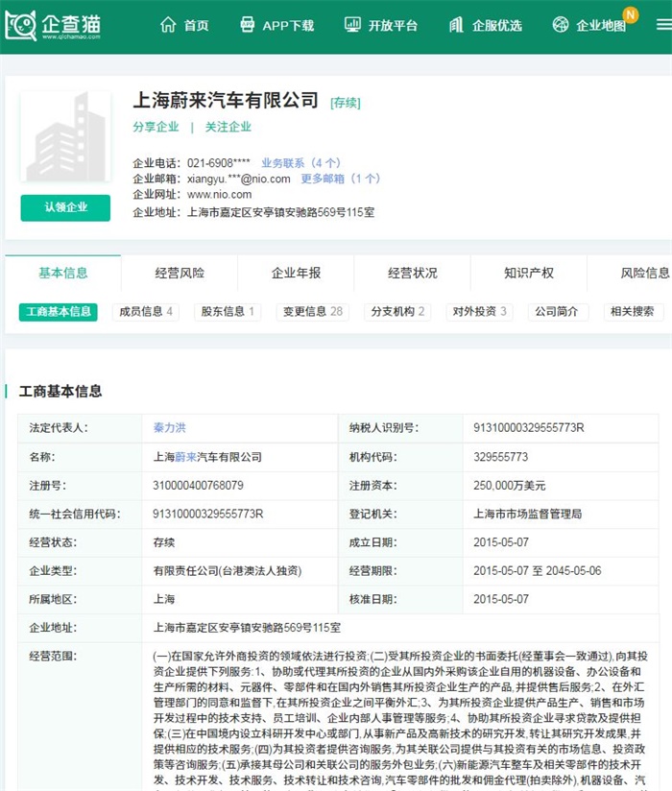Click the globe icon beside 企业地图
The width and height of the screenshot is (672, 791).
(560, 24)
